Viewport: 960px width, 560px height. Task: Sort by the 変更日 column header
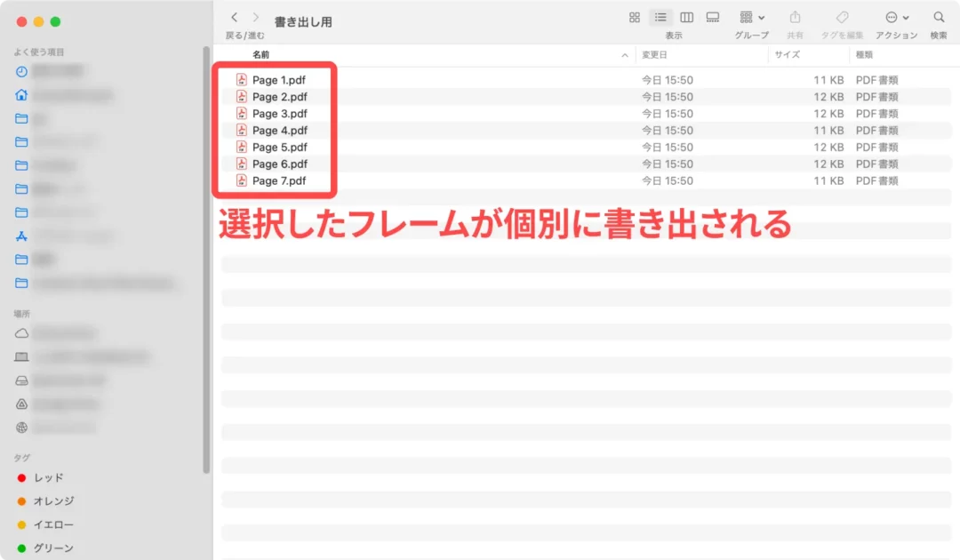[656, 55]
